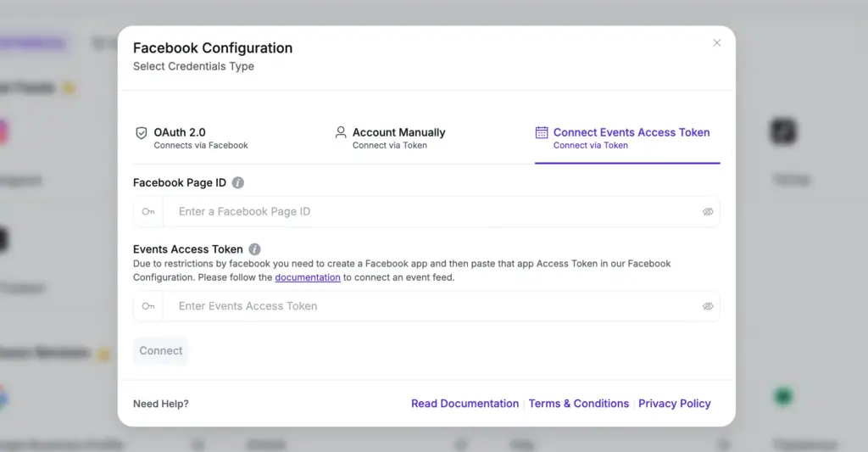The width and height of the screenshot is (868, 452).
Task: Show info for Events Access Token
Action: coord(254,249)
